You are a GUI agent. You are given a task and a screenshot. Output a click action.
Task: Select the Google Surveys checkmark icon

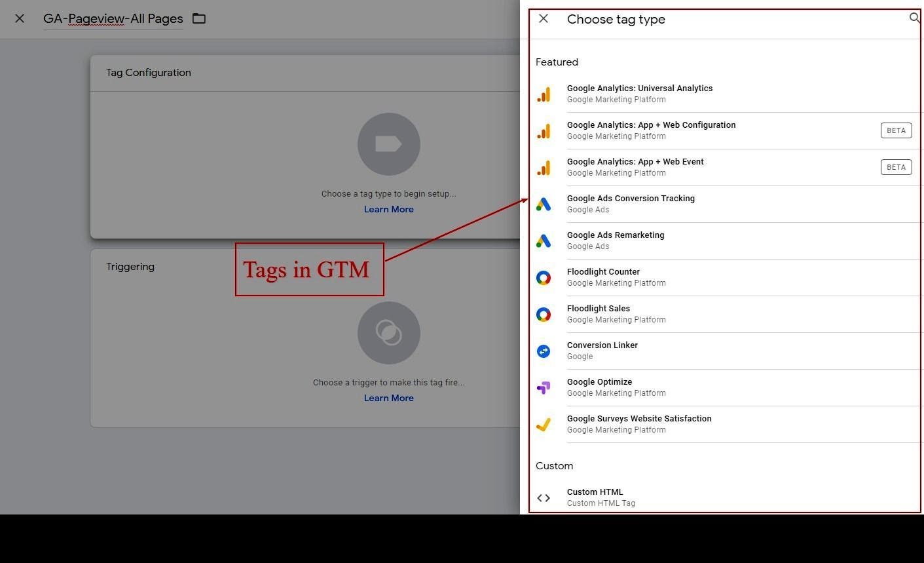[x=544, y=424]
